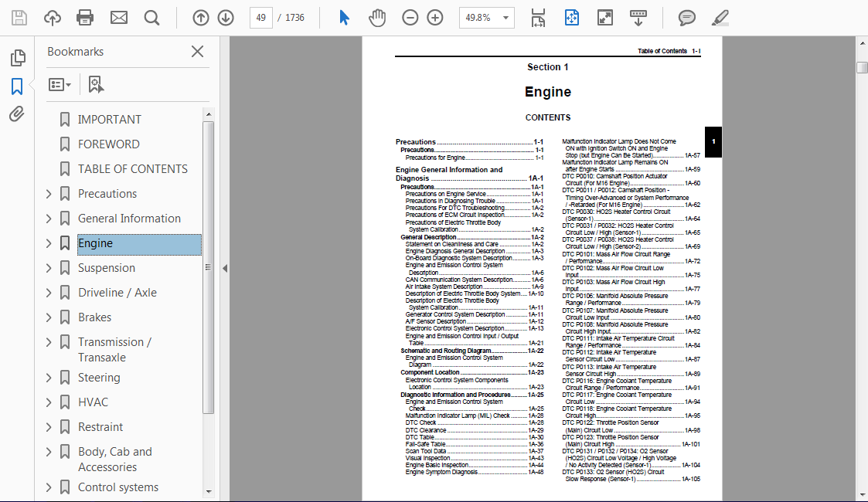Select the Restraint bookmark label

tap(100, 427)
